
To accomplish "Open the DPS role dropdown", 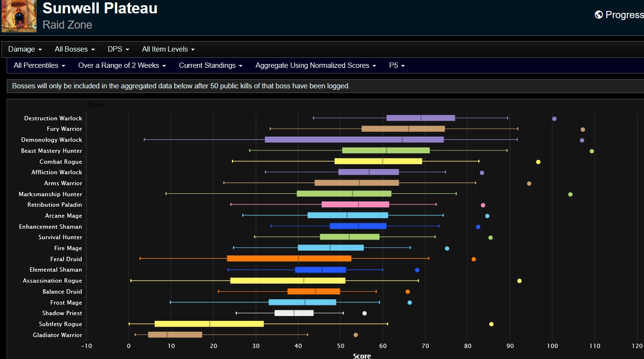I will tap(118, 49).
